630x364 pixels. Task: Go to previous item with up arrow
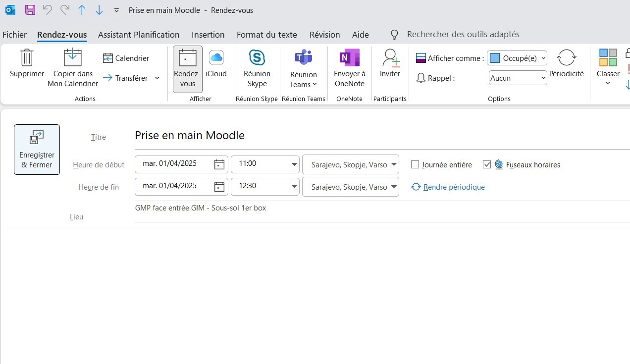coord(82,10)
